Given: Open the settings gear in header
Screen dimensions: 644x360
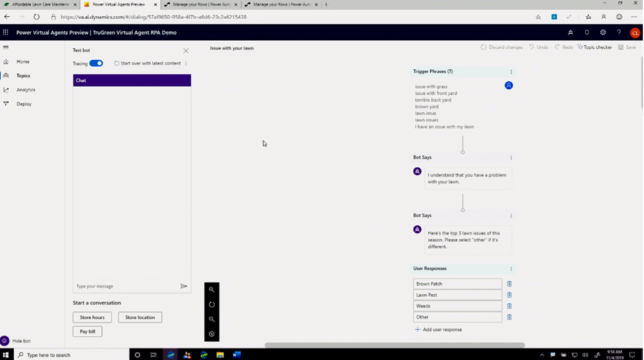Looking at the screenshot, I should [603, 33].
